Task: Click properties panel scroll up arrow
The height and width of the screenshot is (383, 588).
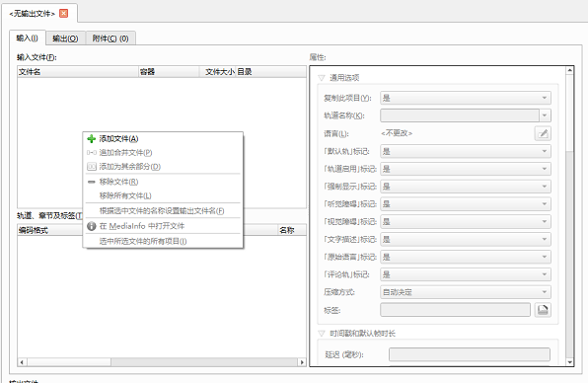Action: click(569, 70)
